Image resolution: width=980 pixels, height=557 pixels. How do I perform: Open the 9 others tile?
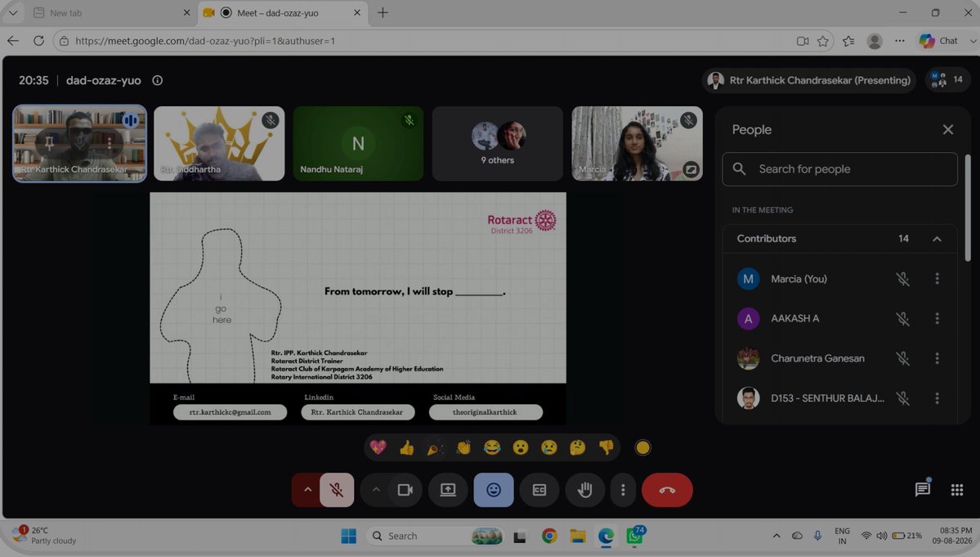(x=498, y=143)
